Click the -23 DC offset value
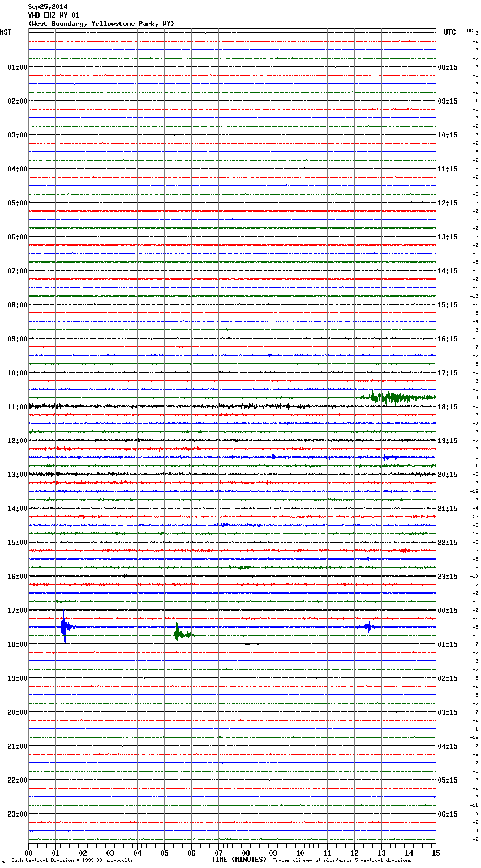The height and width of the screenshot is (868, 481). coord(475,517)
